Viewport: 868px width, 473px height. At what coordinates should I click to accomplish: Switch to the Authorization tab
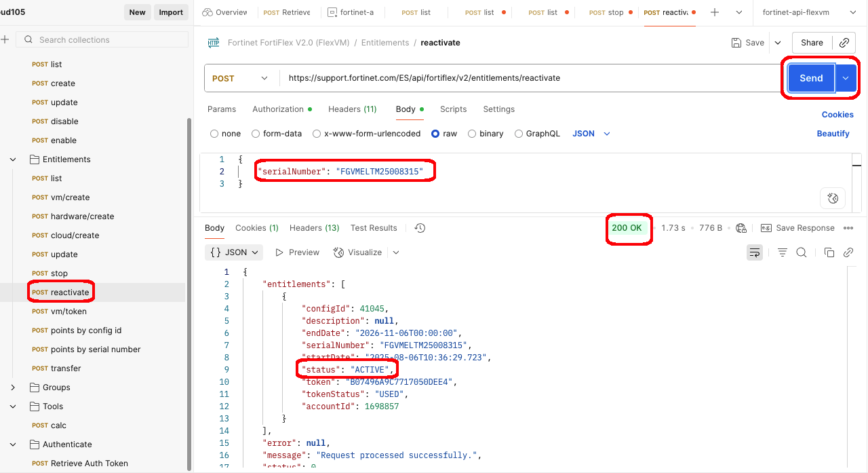(x=282, y=109)
